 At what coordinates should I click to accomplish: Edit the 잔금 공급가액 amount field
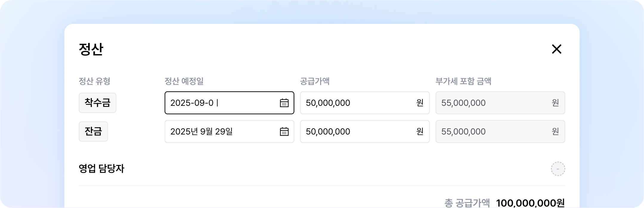click(x=358, y=131)
